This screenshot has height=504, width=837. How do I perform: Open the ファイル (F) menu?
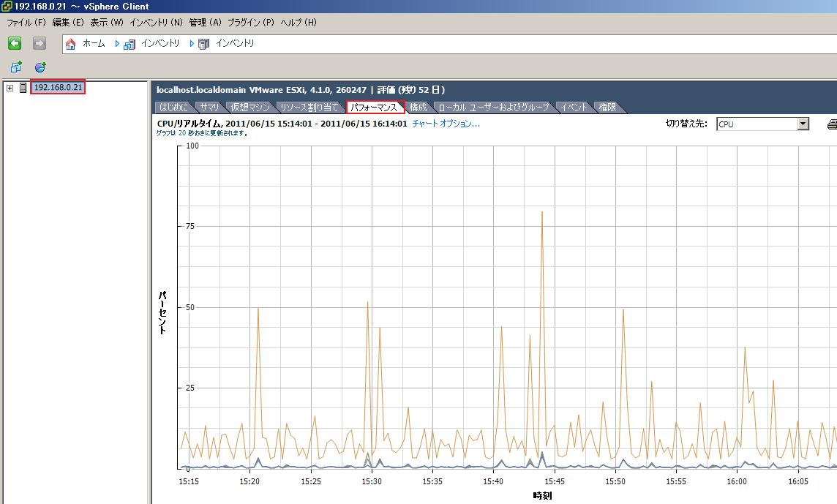coord(26,23)
